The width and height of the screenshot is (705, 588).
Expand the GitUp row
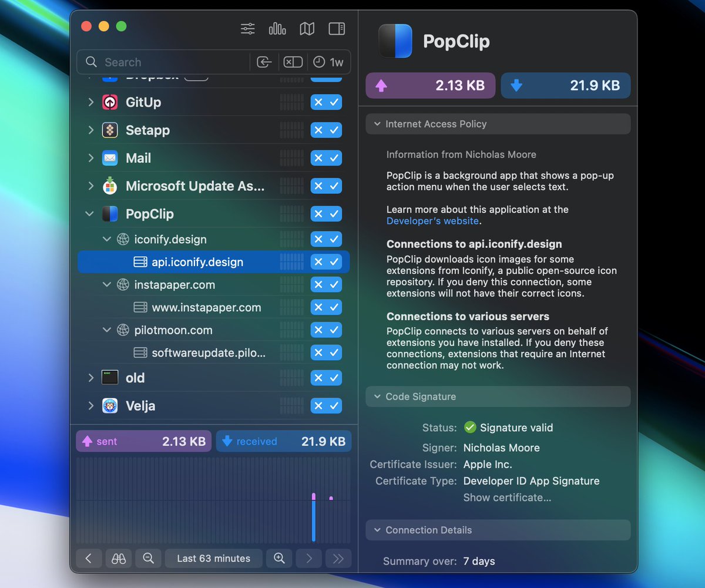click(x=90, y=102)
